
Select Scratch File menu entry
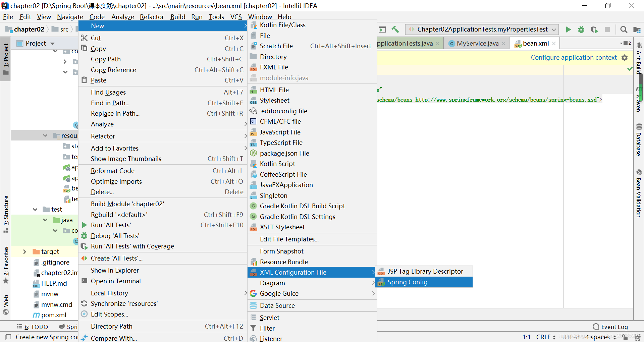[312, 46]
